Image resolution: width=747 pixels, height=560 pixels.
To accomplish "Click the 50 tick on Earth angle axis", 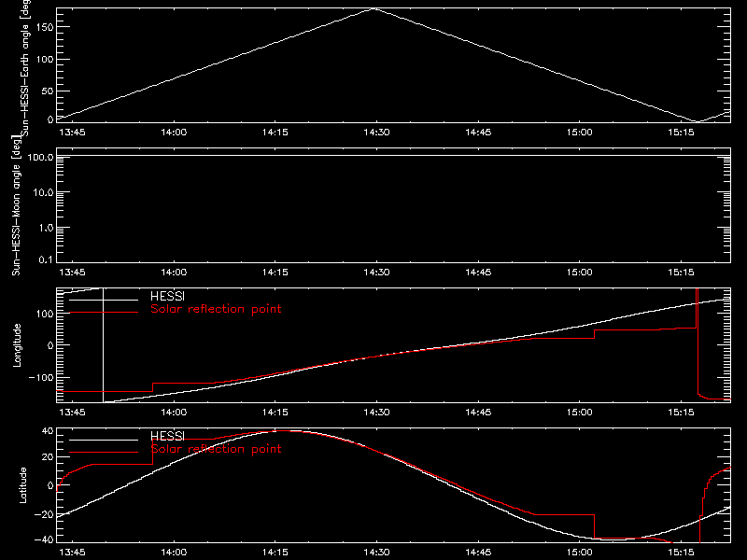I will pos(48,91).
